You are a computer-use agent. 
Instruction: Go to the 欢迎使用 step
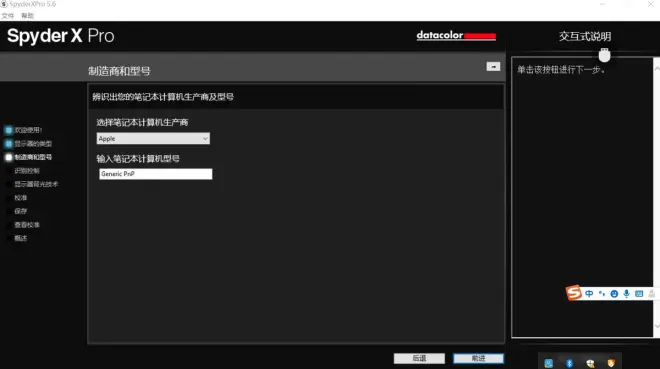tap(28, 130)
